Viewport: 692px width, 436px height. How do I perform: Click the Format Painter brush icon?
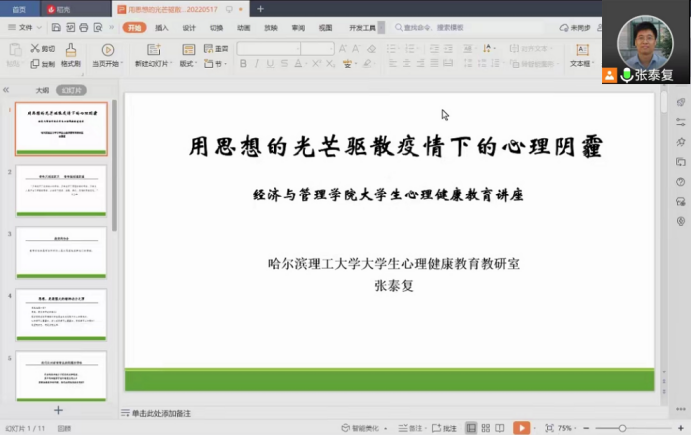point(70,49)
